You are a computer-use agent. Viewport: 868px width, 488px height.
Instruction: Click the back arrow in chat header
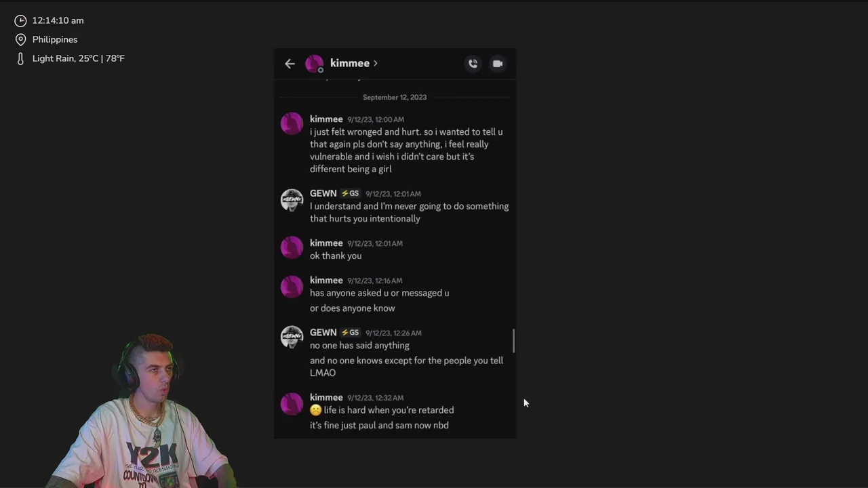(290, 64)
